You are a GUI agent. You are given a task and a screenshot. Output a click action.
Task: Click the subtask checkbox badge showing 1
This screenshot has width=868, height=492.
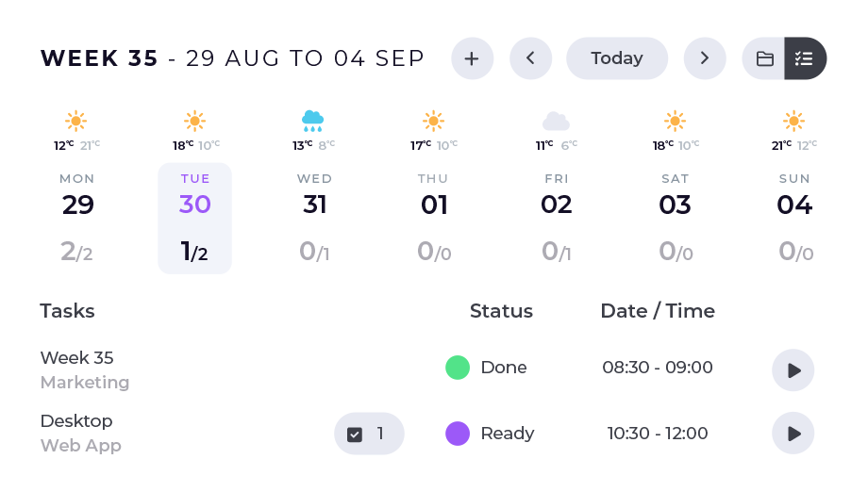coord(369,434)
